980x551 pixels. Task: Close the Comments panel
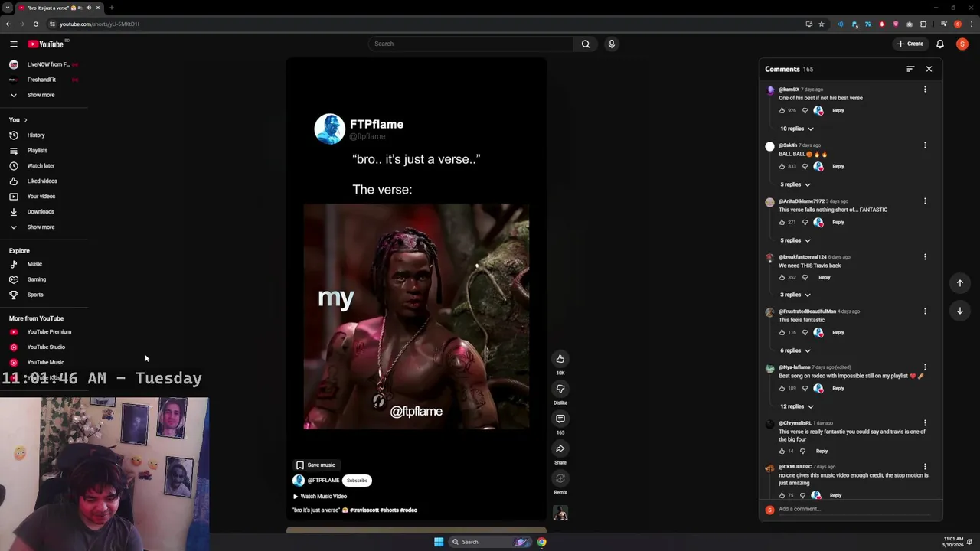pyautogui.click(x=929, y=69)
